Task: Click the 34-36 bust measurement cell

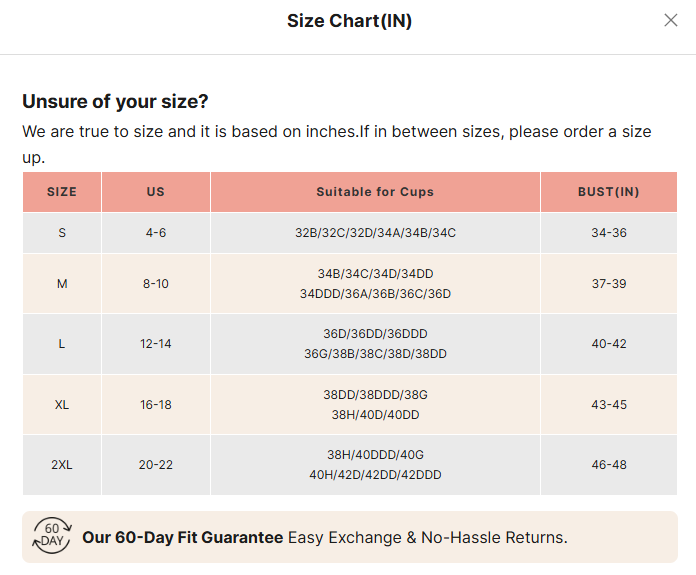Action: pyautogui.click(x=608, y=232)
